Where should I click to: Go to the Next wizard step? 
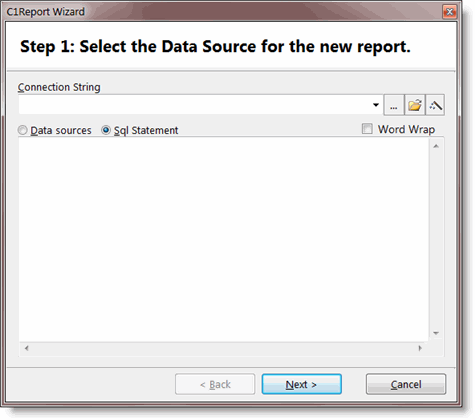click(302, 384)
